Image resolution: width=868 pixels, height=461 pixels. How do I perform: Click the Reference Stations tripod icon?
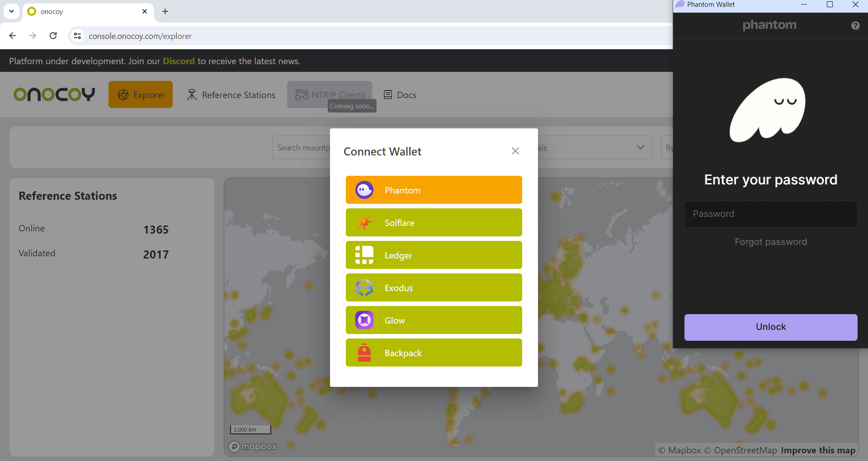point(192,95)
